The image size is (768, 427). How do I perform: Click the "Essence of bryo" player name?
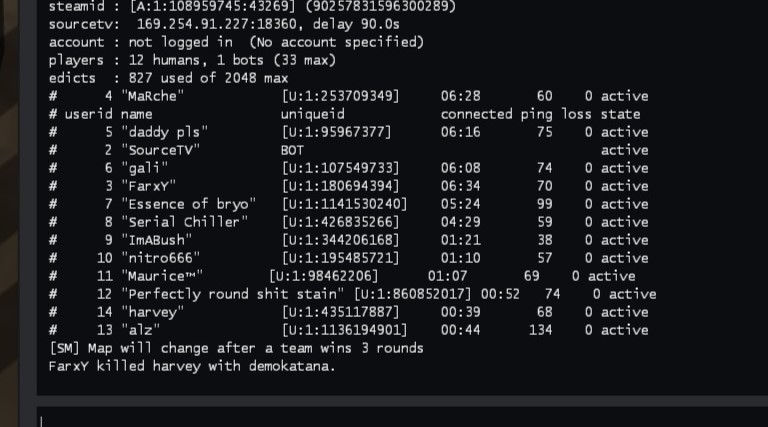point(185,204)
